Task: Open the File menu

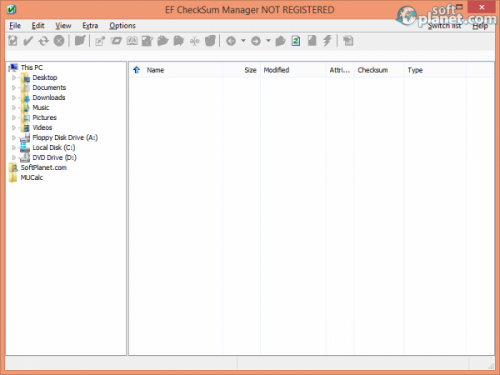Action: click(15, 26)
